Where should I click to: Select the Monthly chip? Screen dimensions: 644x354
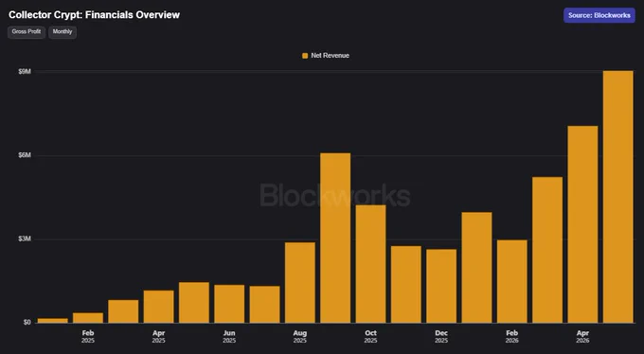tap(63, 32)
